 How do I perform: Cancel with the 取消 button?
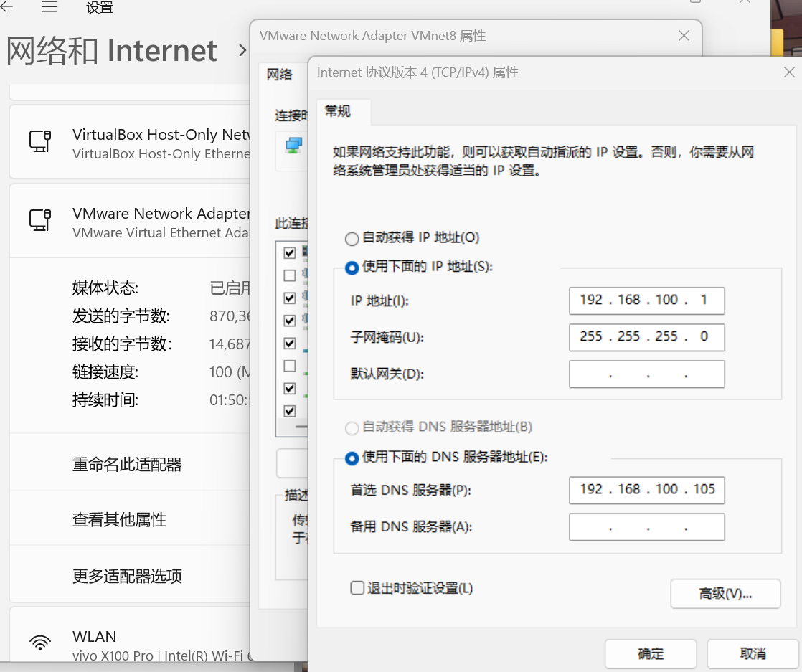[x=753, y=653]
